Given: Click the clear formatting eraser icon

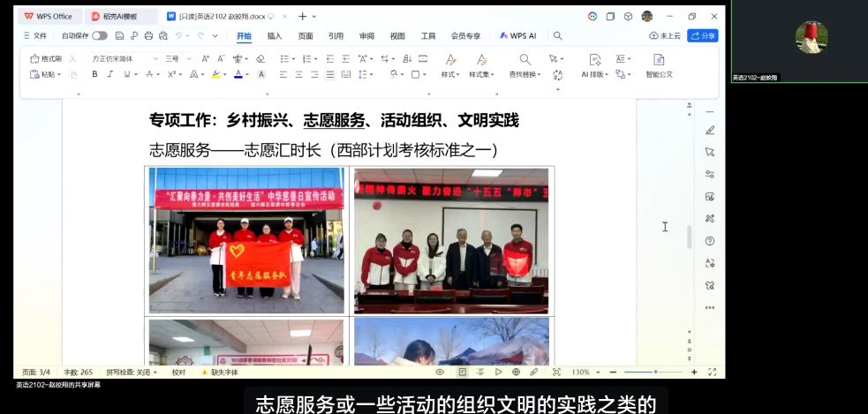Looking at the screenshot, I should [260, 58].
